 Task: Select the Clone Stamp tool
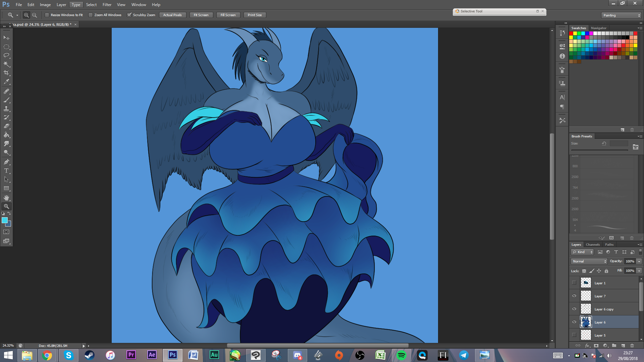(x=6, y=109)
